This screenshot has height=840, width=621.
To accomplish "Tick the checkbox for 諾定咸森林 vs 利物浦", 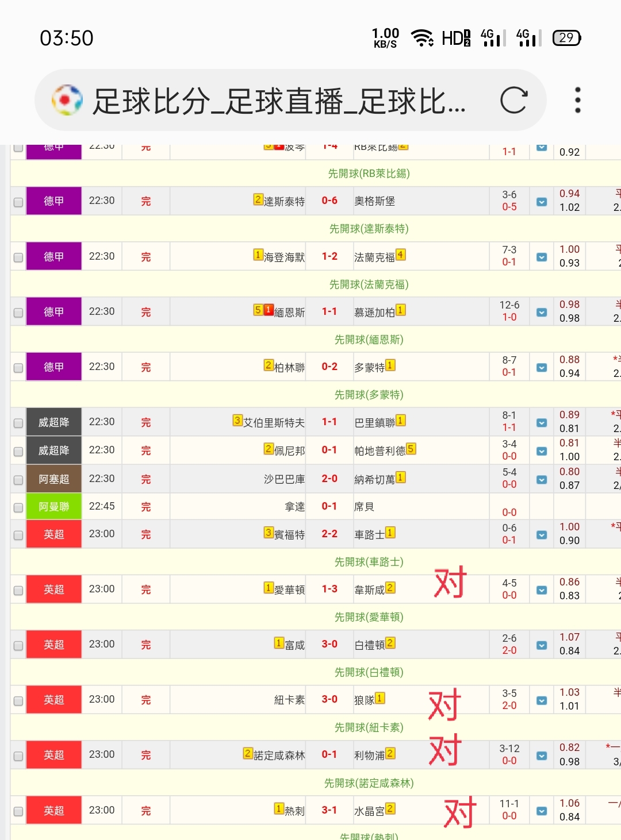I will click(x=18, y=756).
